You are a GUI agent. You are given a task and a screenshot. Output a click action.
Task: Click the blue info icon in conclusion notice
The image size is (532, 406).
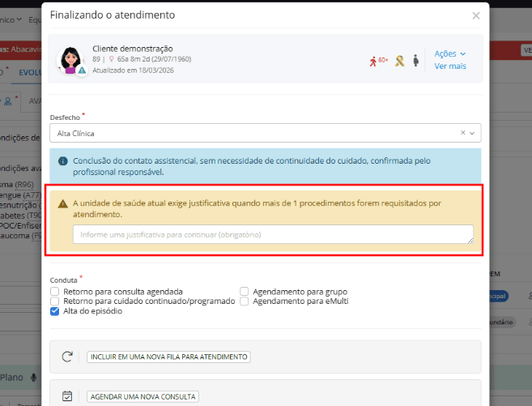pyautogui.click(x=62, y=161)
